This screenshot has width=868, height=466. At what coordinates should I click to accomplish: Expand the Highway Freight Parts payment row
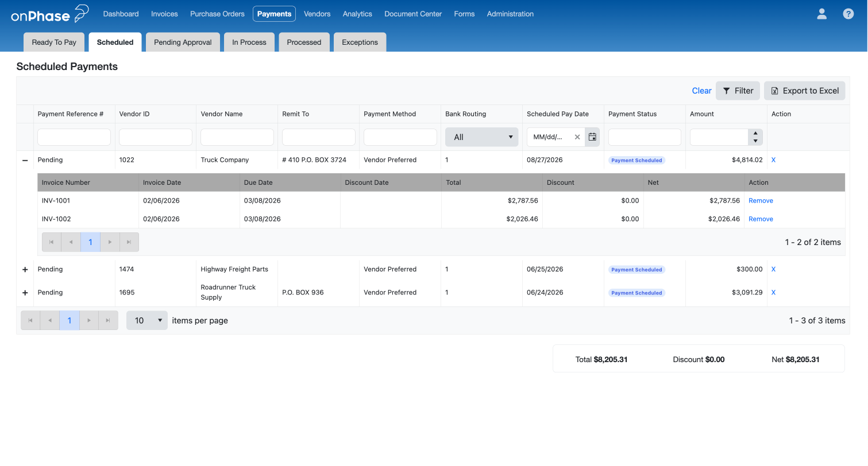coord(25,269)
